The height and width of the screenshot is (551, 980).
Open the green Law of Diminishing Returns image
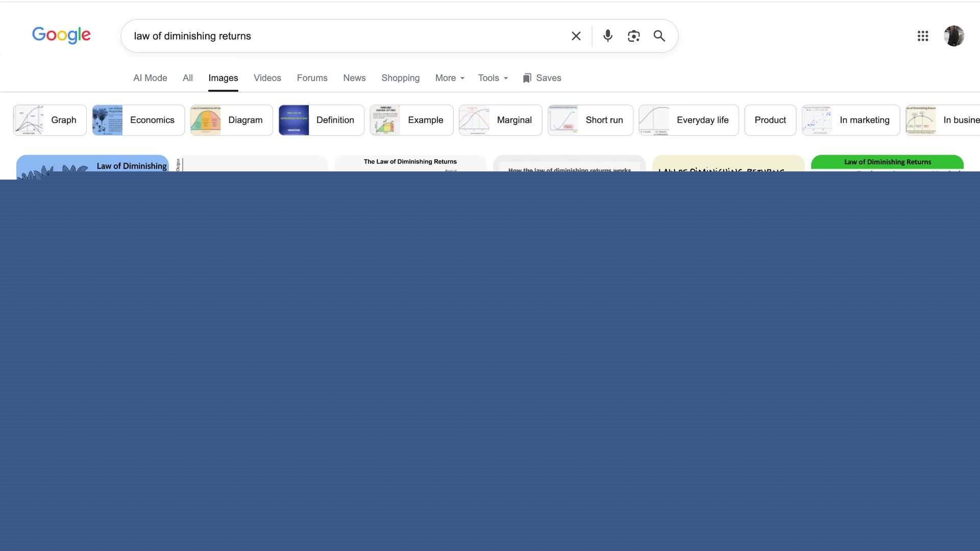(887, 163)
